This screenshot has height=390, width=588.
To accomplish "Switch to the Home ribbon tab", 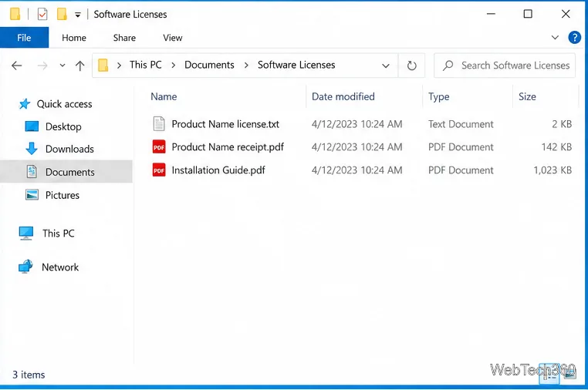I will [74, 38].
